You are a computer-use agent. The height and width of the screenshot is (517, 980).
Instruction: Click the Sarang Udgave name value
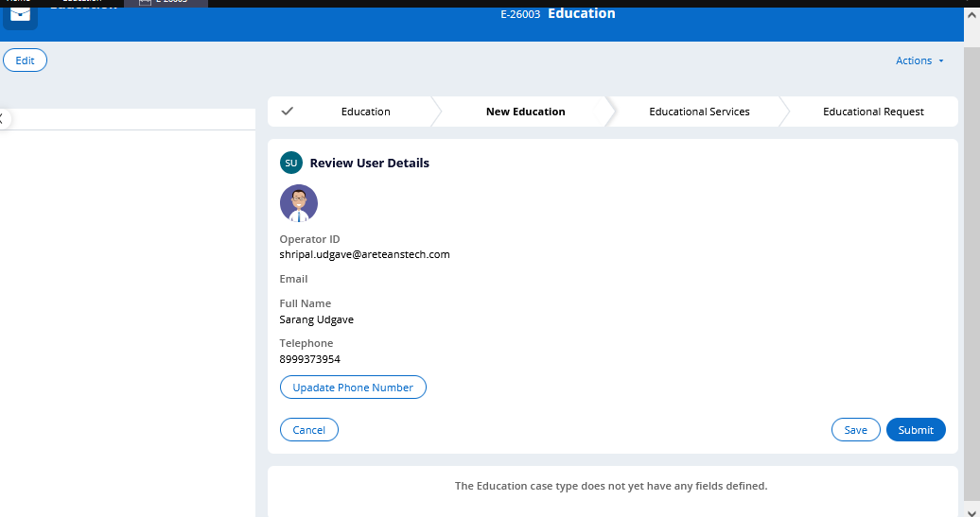click(x=316, y=319)
